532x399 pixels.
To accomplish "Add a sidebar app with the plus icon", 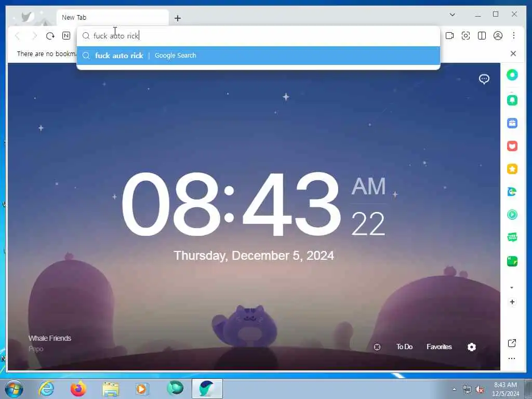I will (x=512, y=302).
